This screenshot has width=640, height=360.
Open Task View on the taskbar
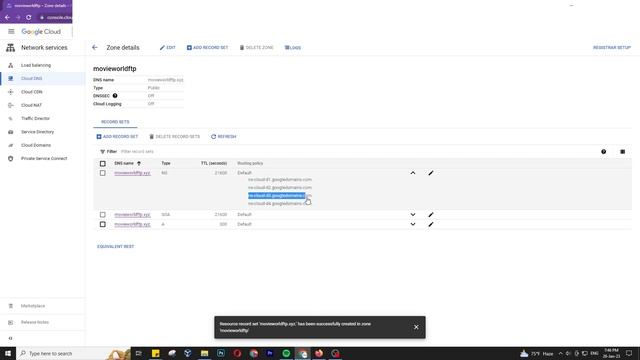pos(139,353)
